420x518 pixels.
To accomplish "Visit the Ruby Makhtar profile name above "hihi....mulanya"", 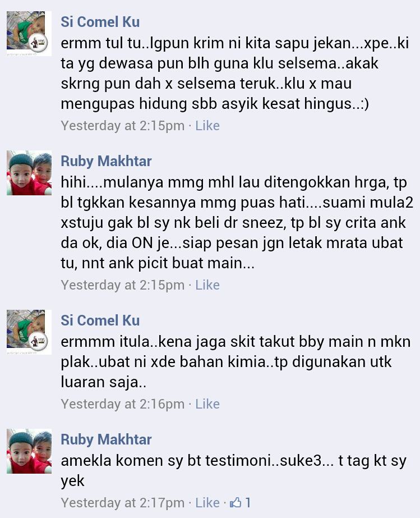I will (x=106, y=161).
